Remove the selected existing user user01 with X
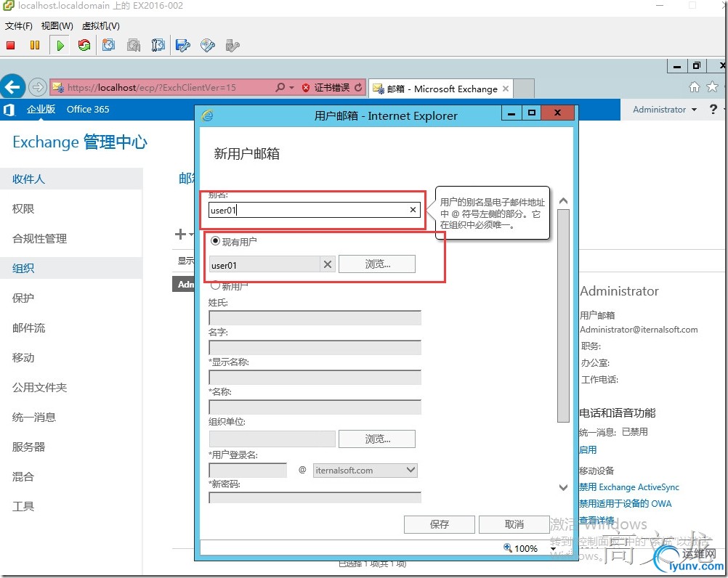Viewport: 728px width, 578px height. [x=328, y=264]
